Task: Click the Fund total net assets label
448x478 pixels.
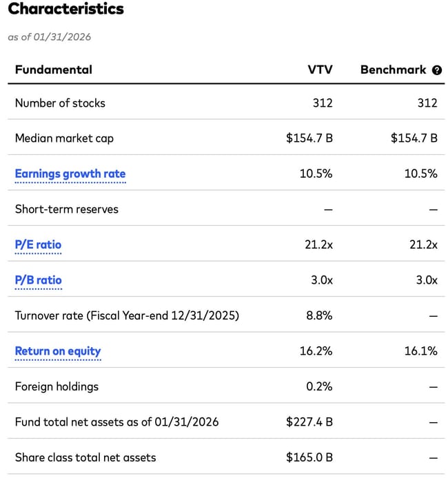Action: click(116, 422)
